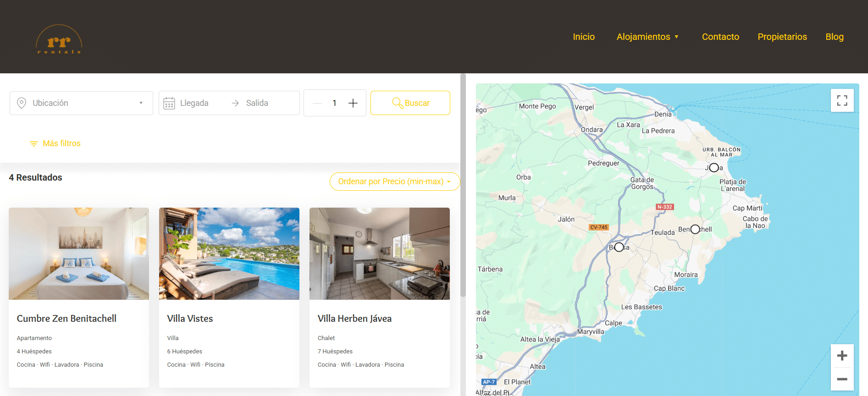
Task: Click the RR Rentals logo
Action: pos(59,40)
